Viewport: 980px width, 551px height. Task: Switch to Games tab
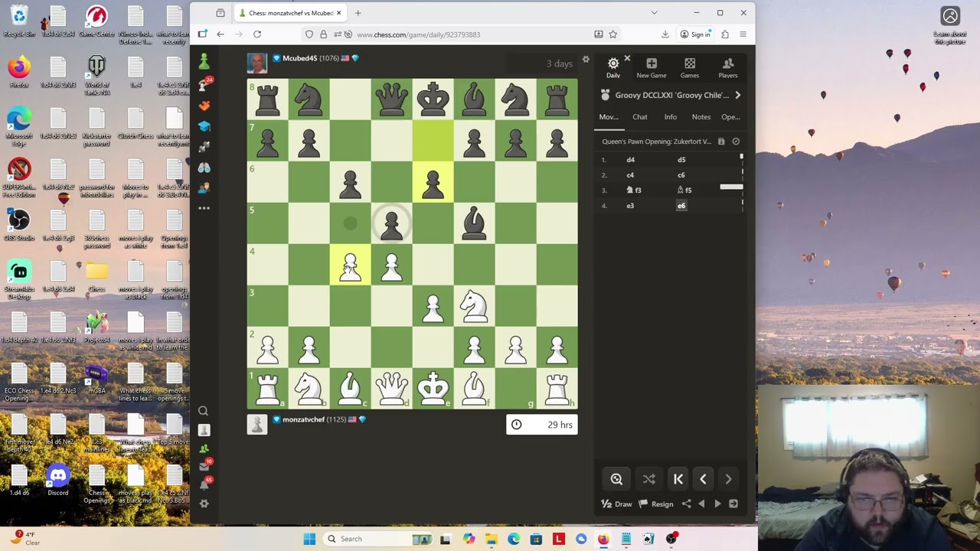point(690,67)
